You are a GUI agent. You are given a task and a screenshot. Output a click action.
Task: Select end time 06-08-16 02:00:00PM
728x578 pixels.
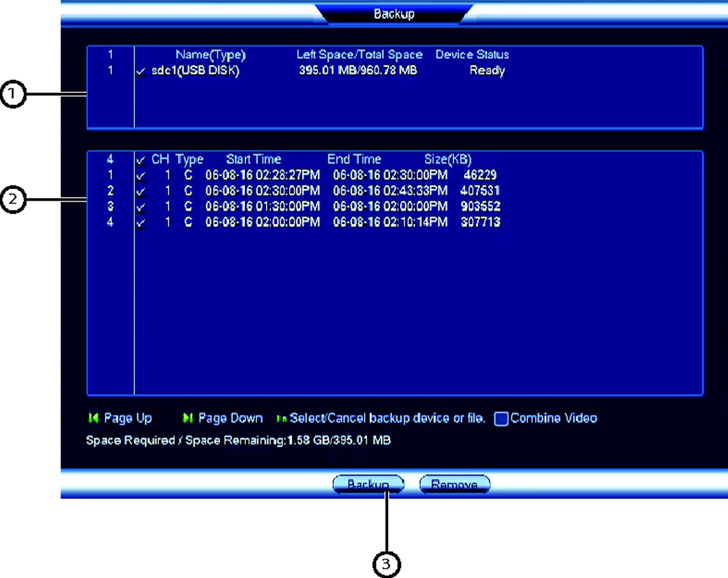click(x=390, y=206)
